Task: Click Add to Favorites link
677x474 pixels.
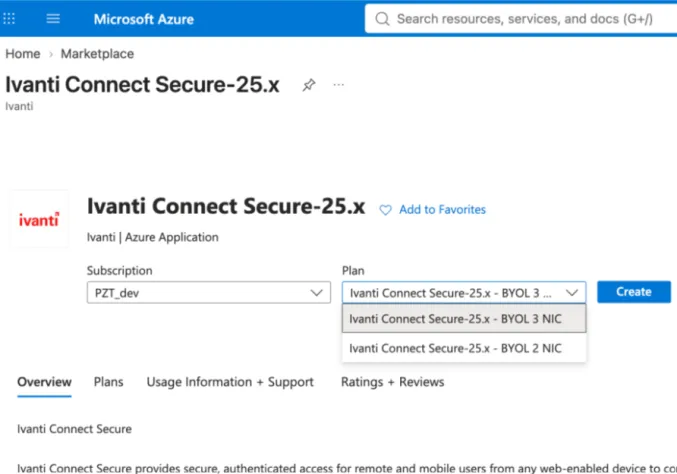Action: coord(442,209)
